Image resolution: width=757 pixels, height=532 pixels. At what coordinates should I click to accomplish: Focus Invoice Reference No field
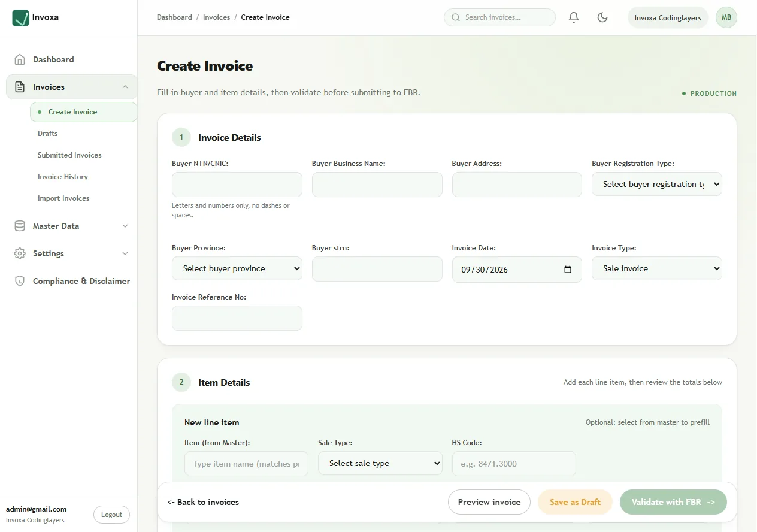point(237,318)
